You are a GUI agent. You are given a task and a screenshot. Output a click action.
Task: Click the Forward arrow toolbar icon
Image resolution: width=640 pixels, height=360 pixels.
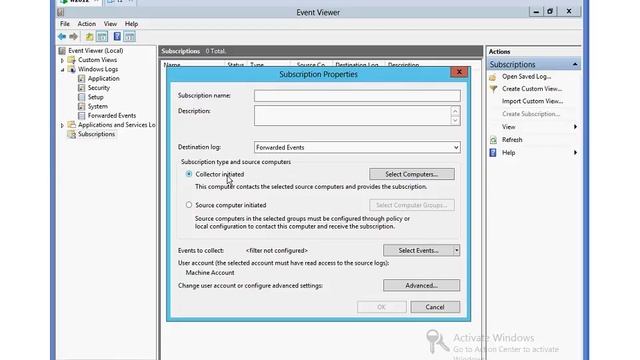point(73,37)
